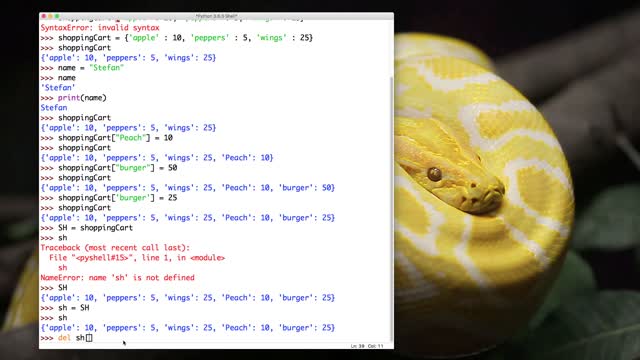
Task: Click the SH = shoppingCart line
Action: (87, 228)
